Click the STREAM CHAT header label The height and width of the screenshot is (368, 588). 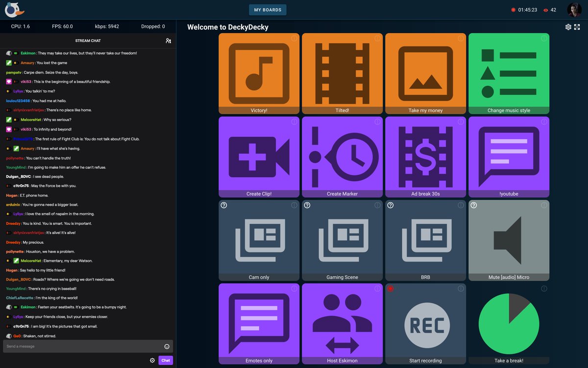[88, 41]
